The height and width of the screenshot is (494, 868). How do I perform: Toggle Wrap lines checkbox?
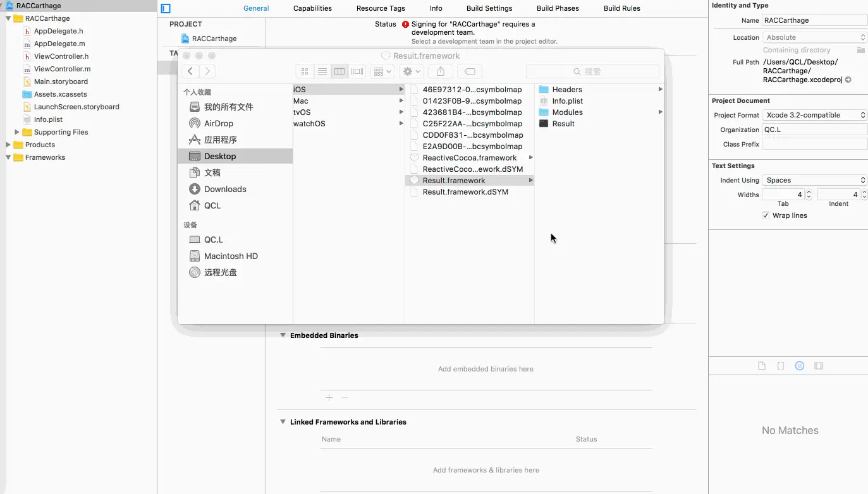[x=766, y=215]
